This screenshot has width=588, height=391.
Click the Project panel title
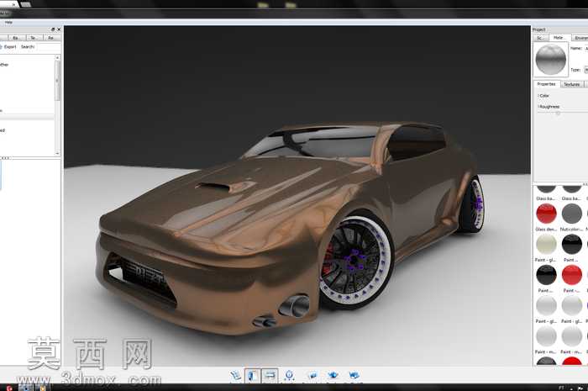539,29
